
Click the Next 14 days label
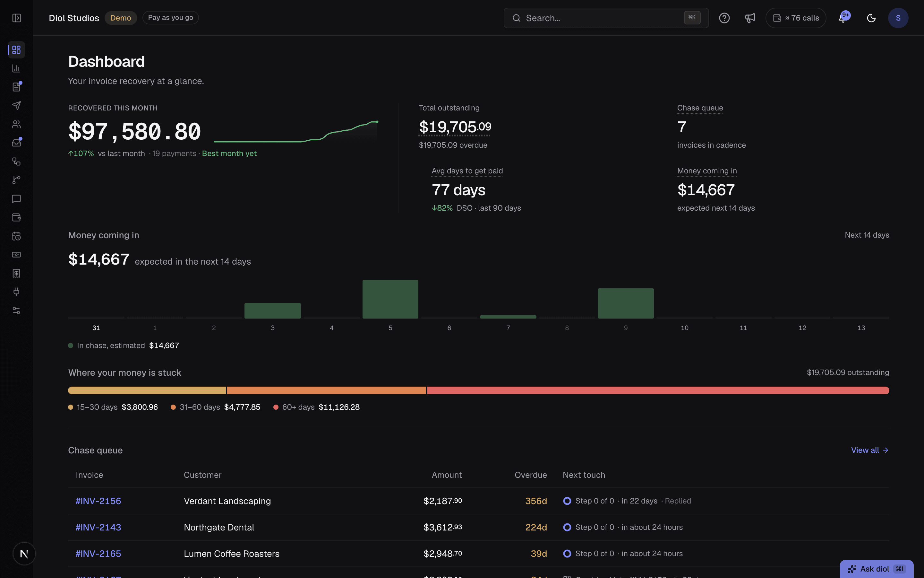coord(867,235)
